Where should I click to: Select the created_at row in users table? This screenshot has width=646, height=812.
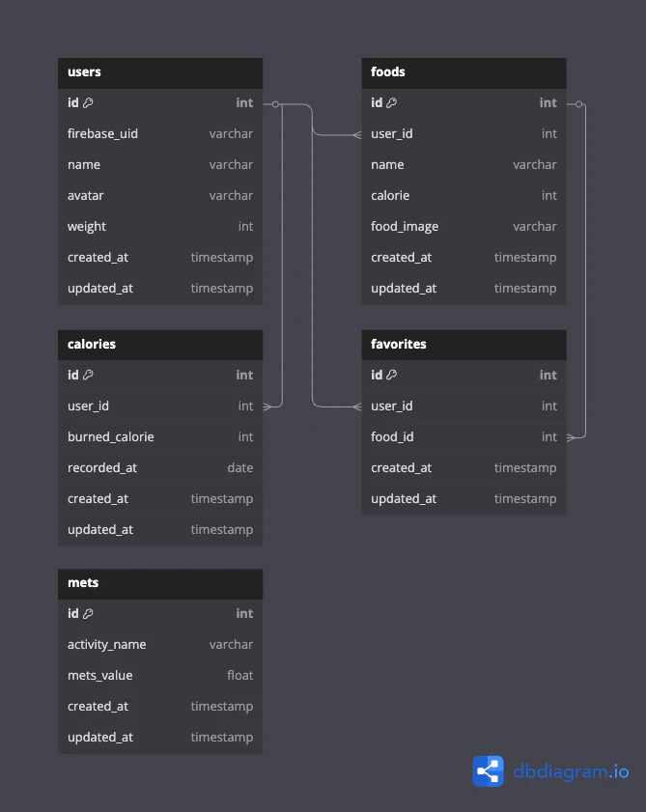pos(160,258)
